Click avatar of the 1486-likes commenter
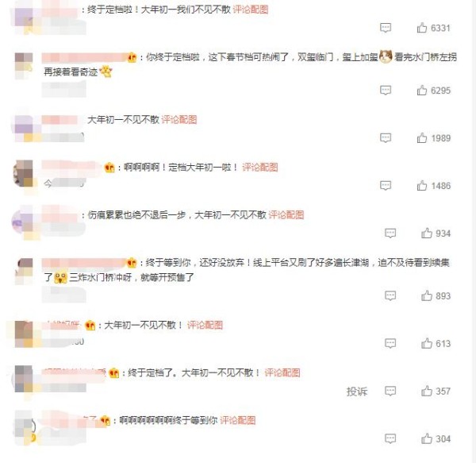This screenshot has height=463, width=476. click(x=23, y=173)
